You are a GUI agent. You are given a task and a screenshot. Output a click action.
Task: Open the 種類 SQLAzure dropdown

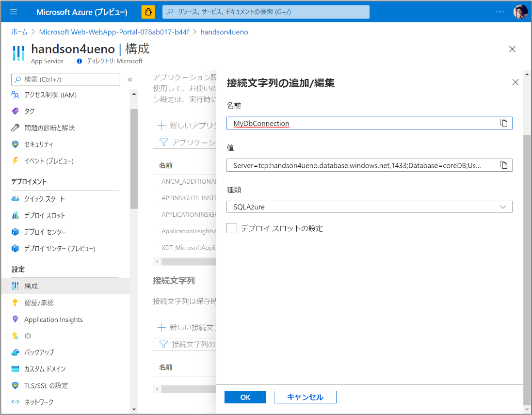[x=369, y=207]
